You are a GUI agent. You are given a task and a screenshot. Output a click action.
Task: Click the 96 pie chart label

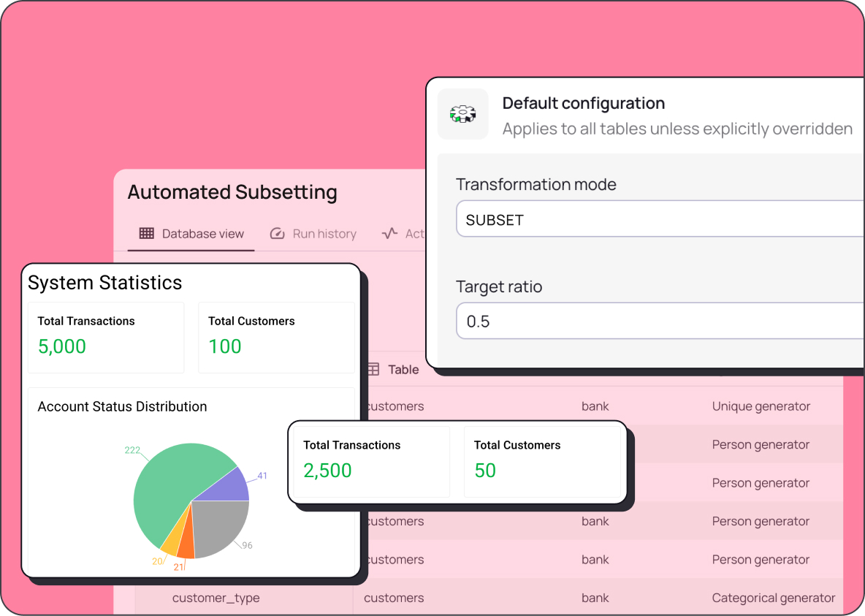click(247, 545)
